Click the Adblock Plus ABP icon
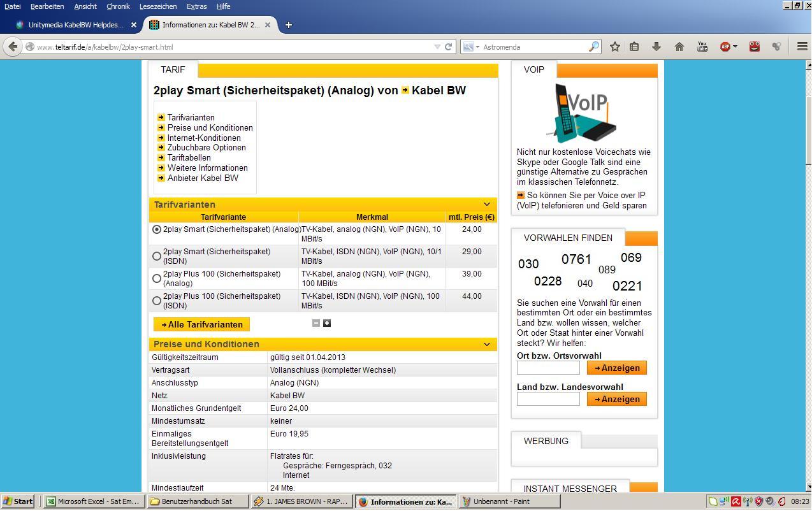The width and height of the screenshot is (812, 511). pos(725,47)
